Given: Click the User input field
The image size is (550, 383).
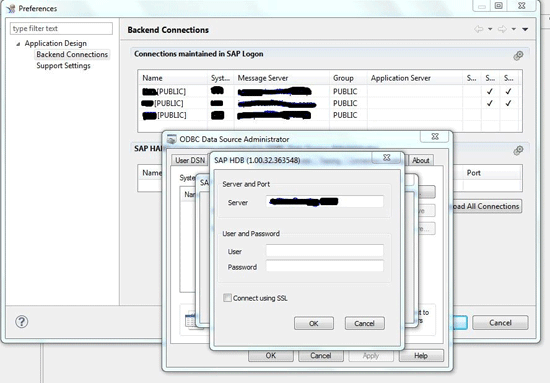Looking at the screenshot, I should [x=324, y=251].
